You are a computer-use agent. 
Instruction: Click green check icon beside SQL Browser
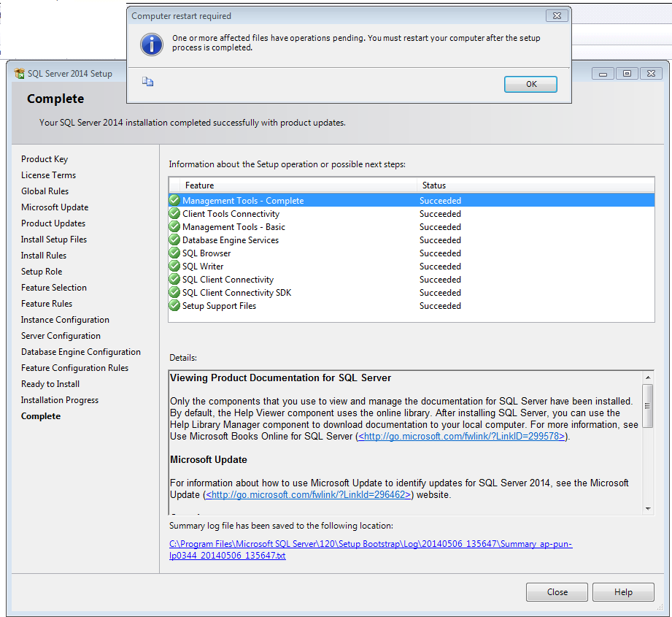[174, 253]
